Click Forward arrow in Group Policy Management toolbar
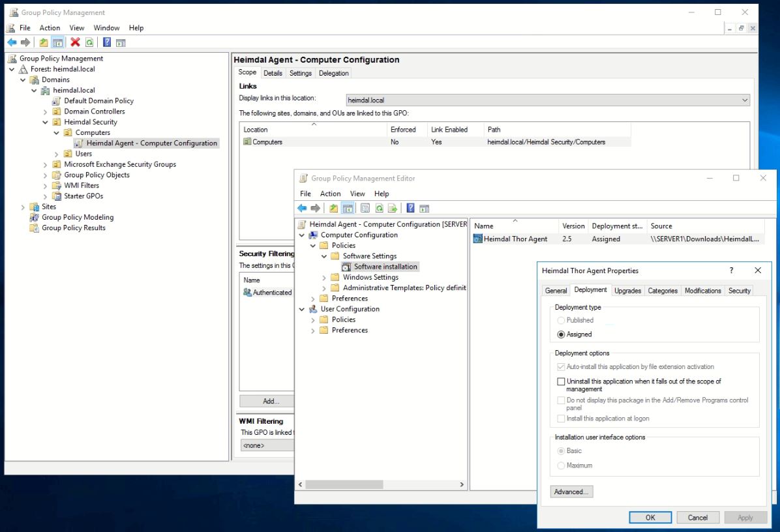The width and height of the screenshot is (780, 532). [x=25, y=42]
